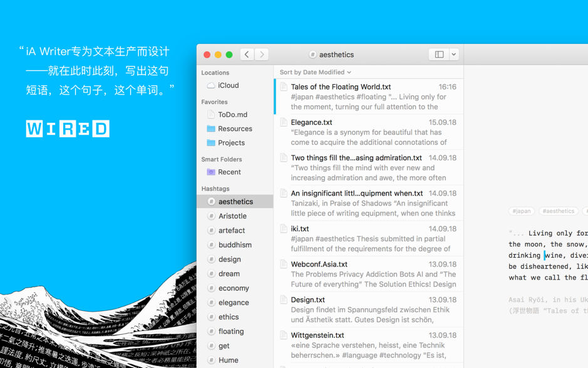Click the hashtag icon in the window title
Viewport: 588px width, 368px height.
tap(312, 55)
